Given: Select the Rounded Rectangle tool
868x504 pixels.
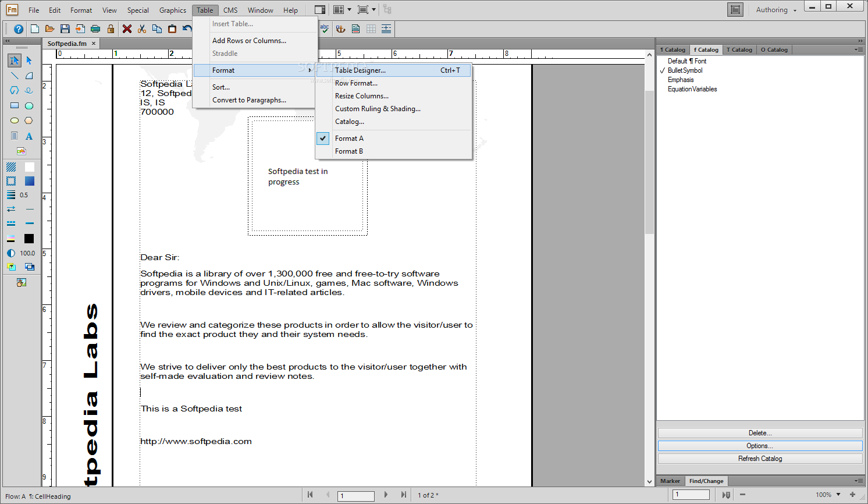Looking at the screenshot, I should coord(29,106).
